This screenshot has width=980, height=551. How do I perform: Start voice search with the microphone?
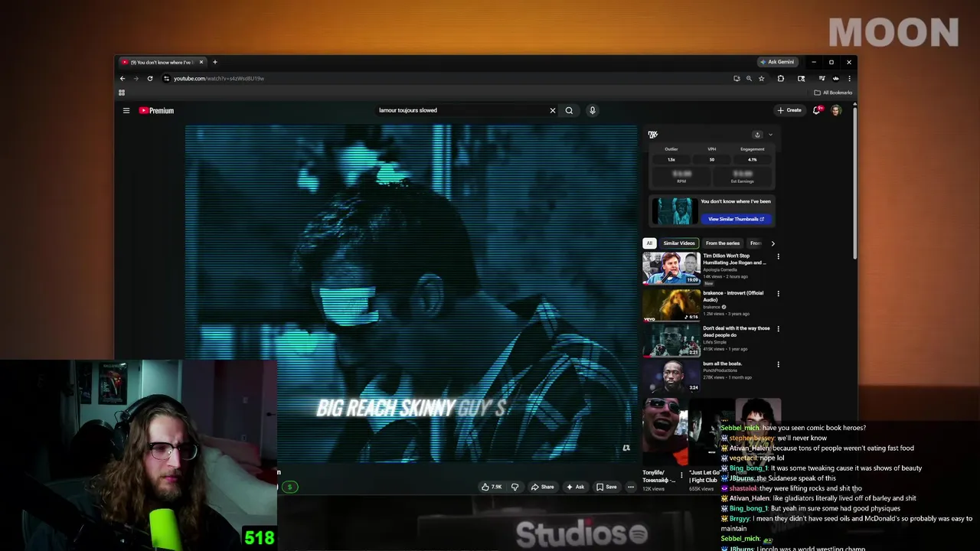pos(592,110)
